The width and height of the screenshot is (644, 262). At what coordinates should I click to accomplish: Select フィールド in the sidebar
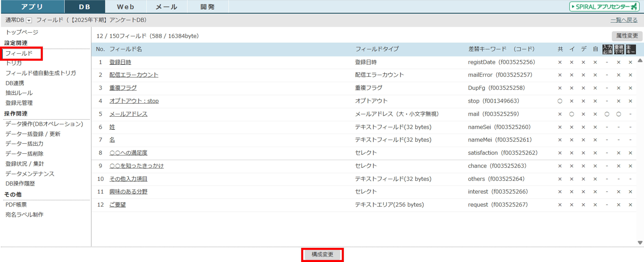[19, 53]
